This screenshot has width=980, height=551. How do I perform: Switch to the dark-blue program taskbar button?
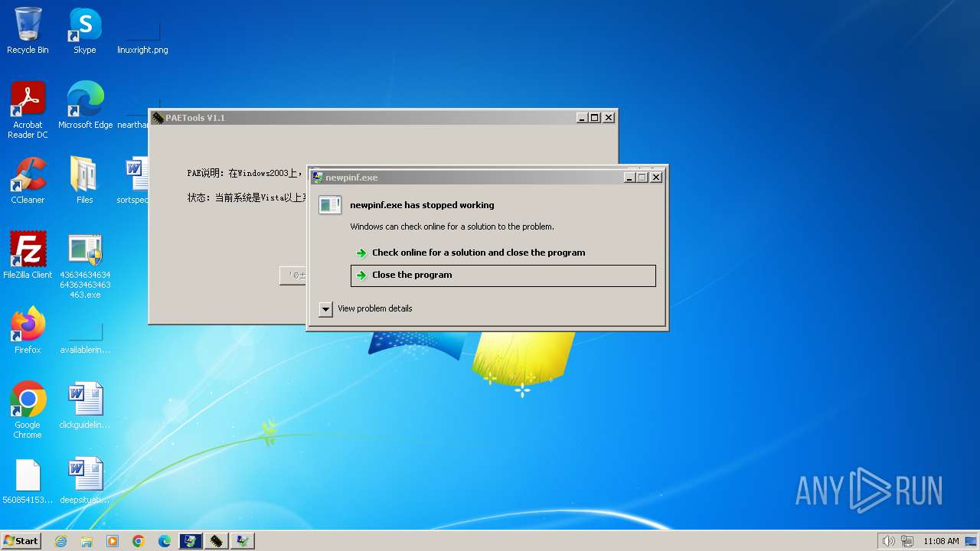point(191,541)
